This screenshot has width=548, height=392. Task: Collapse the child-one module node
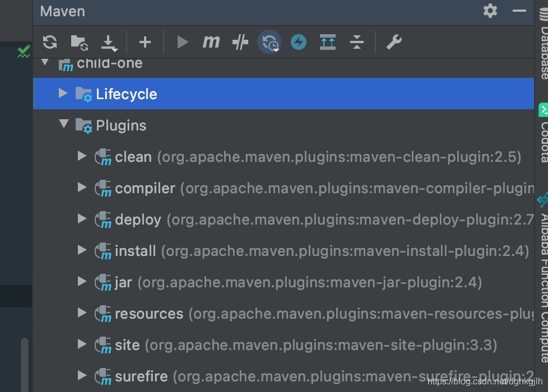[x=45, y=62]
